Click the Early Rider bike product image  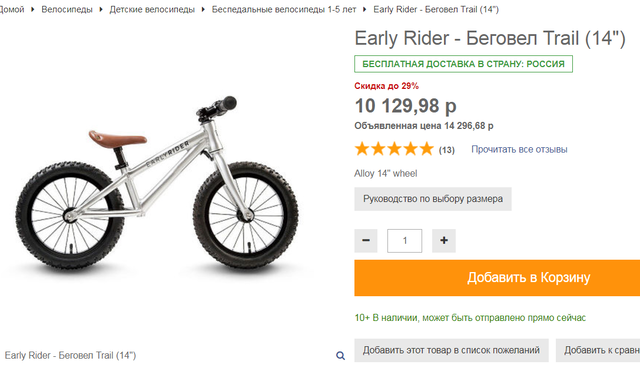[157, 184]
